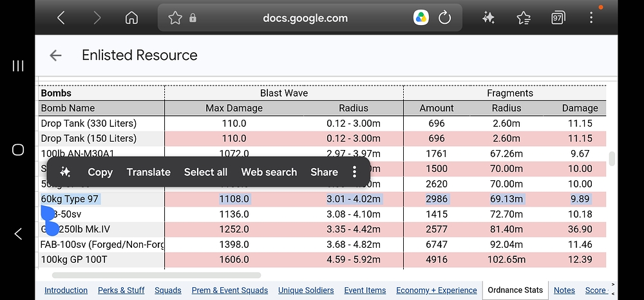Open the Score sheet tab
Image resolution: width=644 pixels, height=300 pixels.
595,290
